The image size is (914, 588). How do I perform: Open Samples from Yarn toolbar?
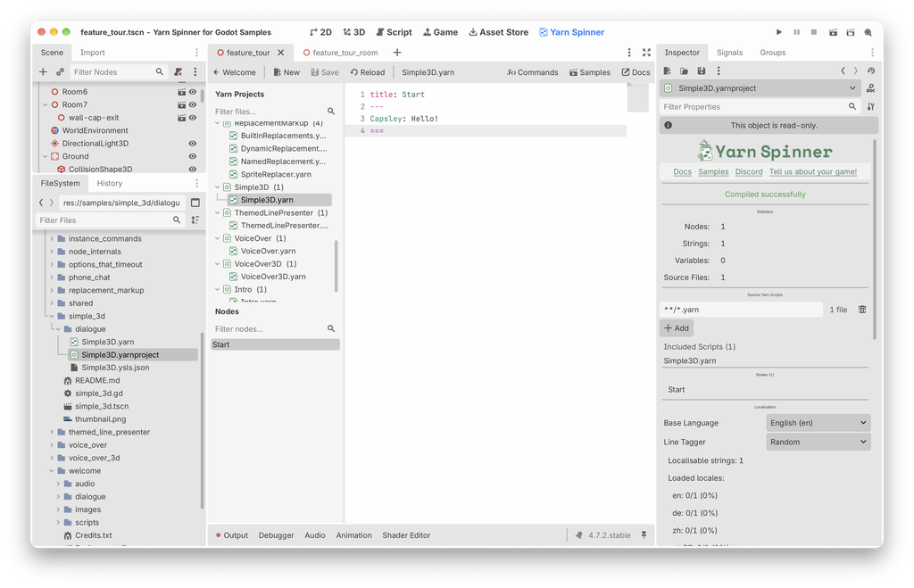(x=590, y=72)
